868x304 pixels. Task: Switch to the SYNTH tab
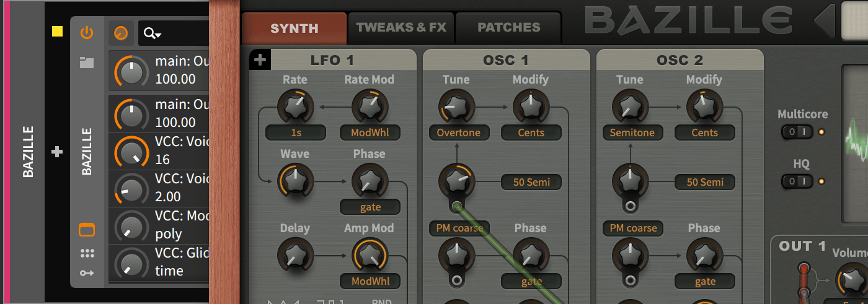[x=294, y=28]
